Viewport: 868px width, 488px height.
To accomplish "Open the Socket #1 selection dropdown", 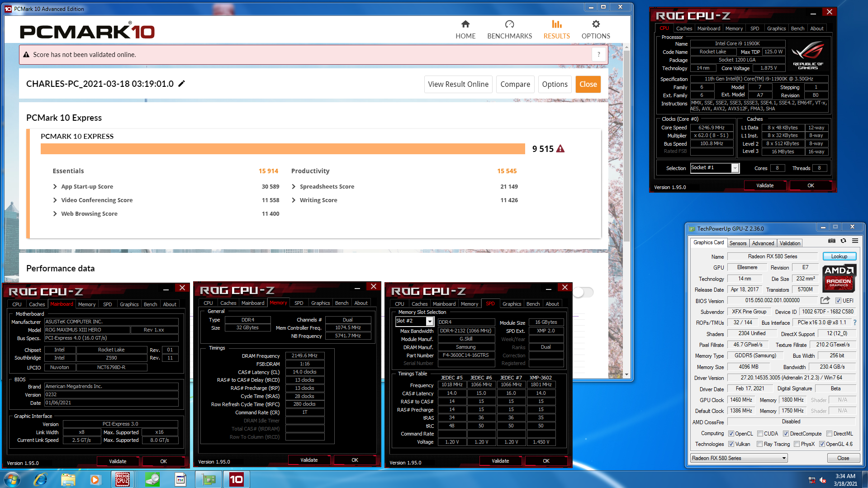I will pos(715,168).
